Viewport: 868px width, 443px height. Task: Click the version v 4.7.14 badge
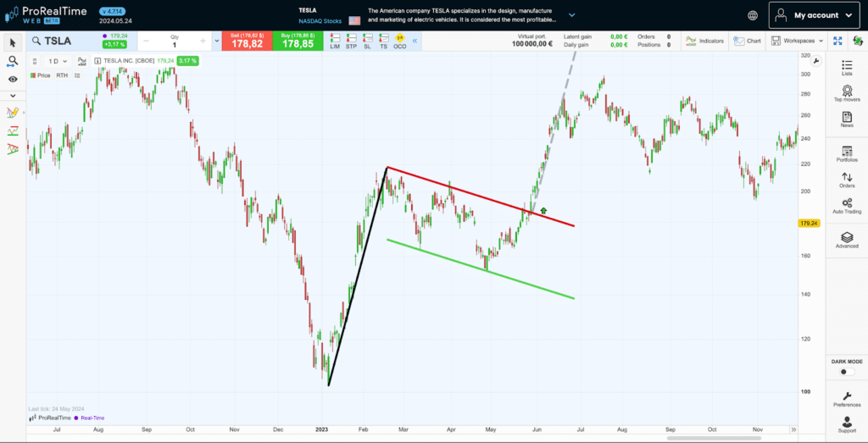pos(114,11)
